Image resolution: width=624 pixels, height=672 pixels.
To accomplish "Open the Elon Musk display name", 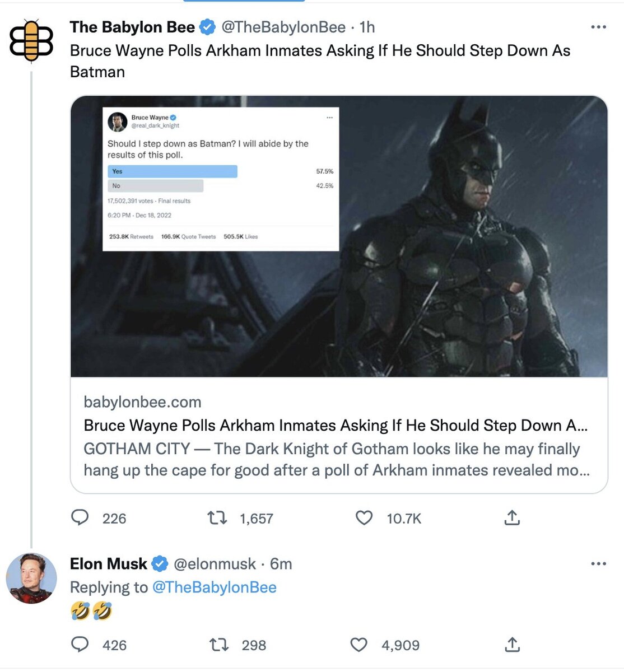I will (x=109, y=563).
